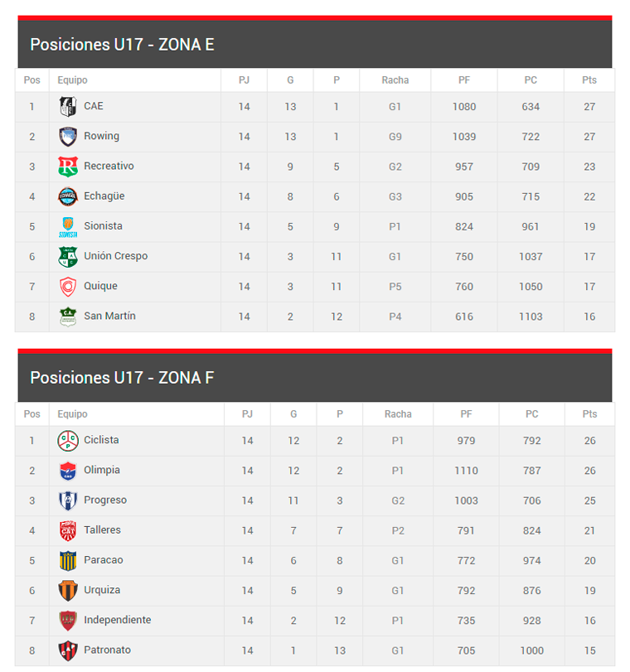The width and height of the screenshot is (630, 672).
Task: Click the Ciclista team logo
Action: (67, 440)
